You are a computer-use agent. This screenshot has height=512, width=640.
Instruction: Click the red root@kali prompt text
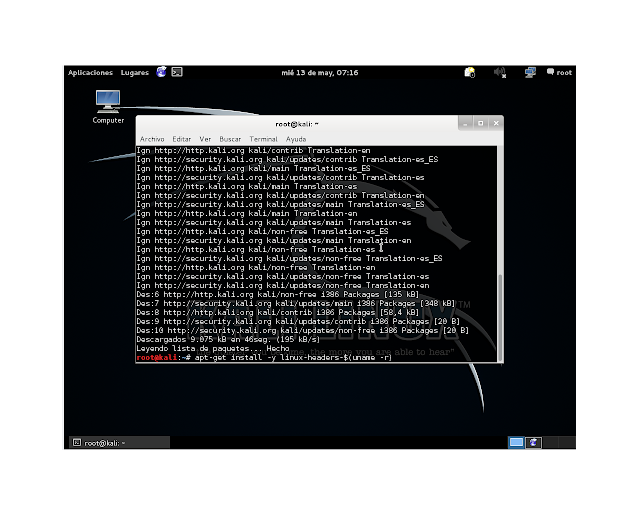157,358
